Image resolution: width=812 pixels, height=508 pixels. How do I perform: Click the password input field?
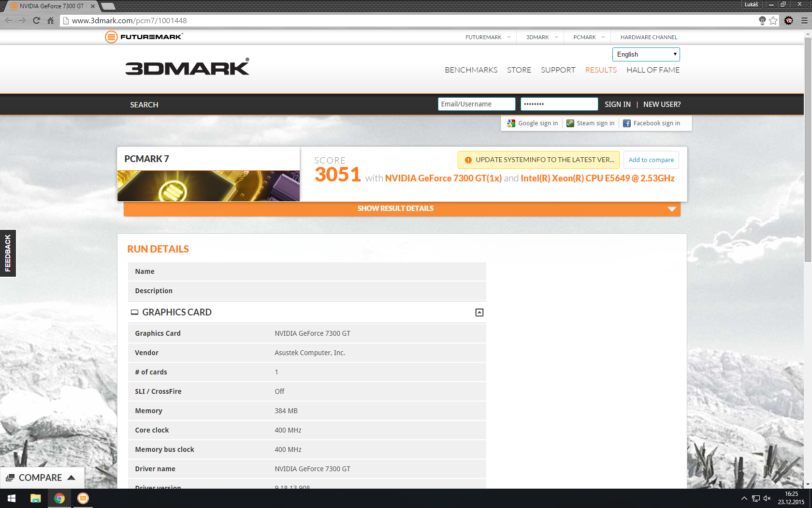pyautogui.click(x=559, y=104)
